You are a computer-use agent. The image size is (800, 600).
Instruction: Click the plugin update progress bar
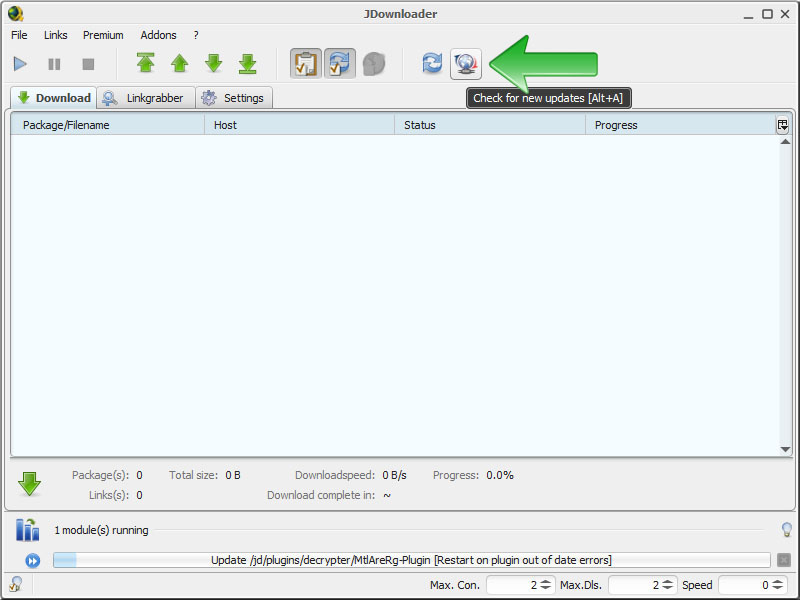click(412, 560)
